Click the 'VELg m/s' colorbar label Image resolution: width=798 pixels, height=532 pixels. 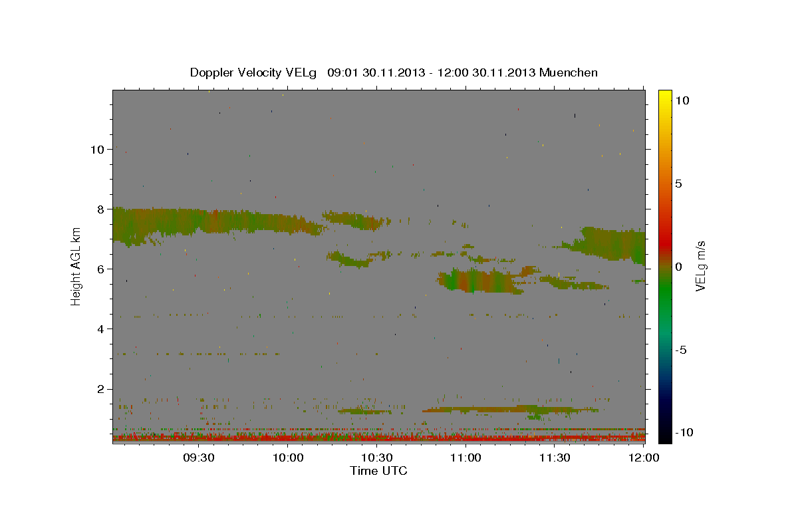(x=700, y=266)
